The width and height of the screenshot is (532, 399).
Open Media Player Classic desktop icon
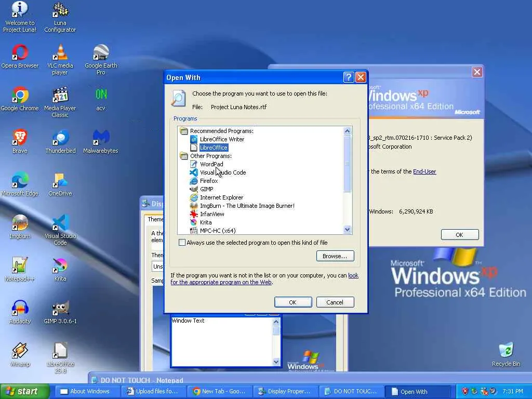pyautogui.click(x=60, y=102)
